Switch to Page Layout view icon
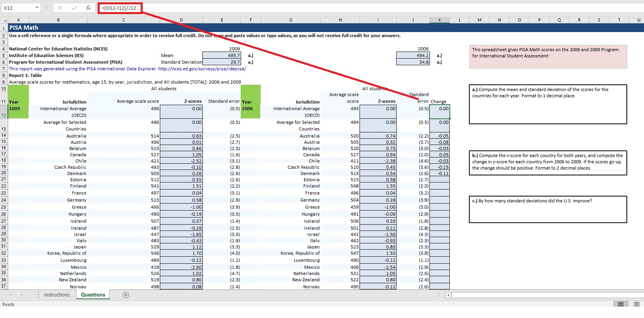 (x=636, y=304)
